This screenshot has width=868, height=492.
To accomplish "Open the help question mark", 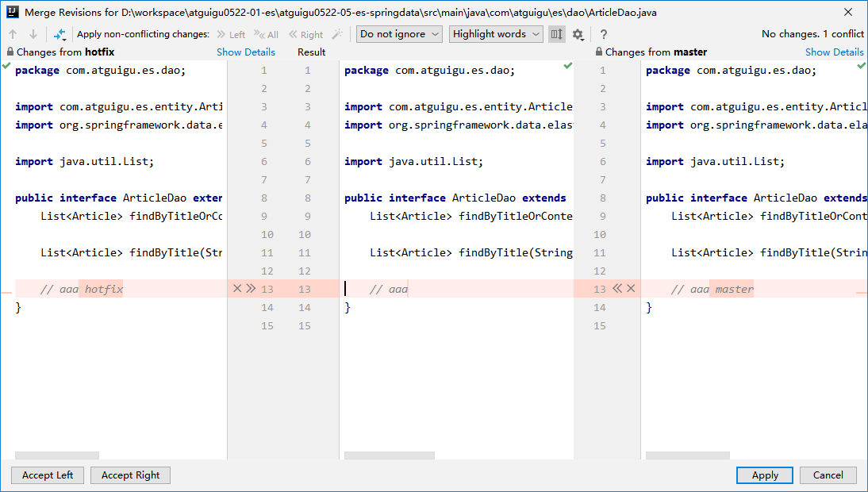I will tap(604, 34).
